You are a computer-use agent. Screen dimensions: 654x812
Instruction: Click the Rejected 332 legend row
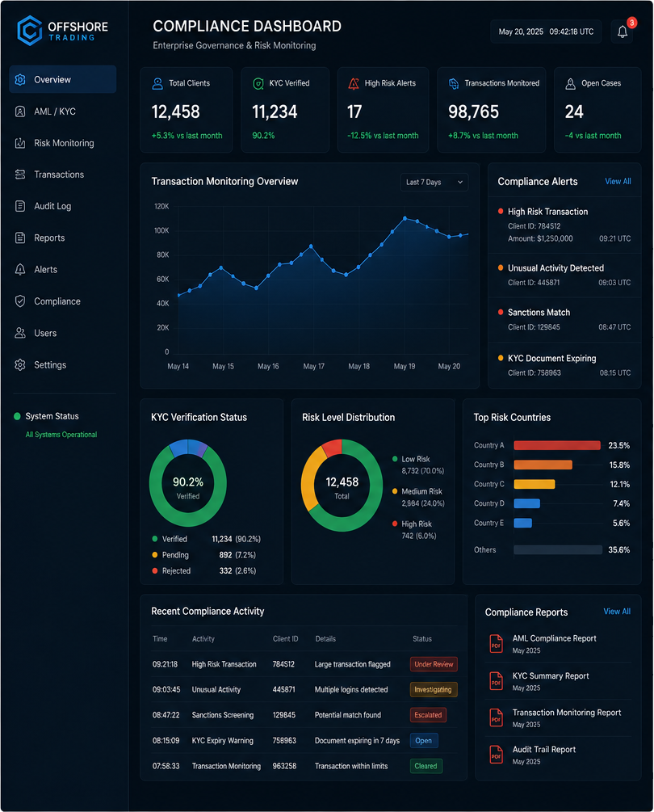(203, 571)
